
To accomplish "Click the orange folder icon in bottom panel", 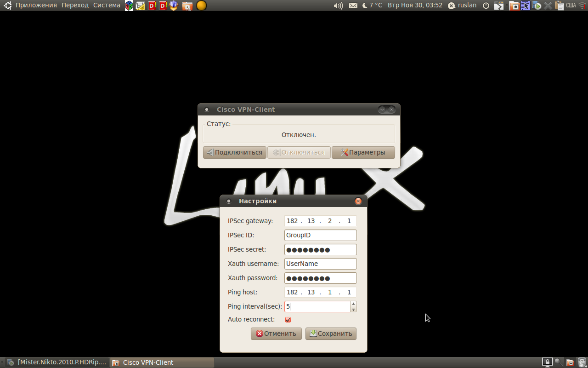I will (570, 362).
